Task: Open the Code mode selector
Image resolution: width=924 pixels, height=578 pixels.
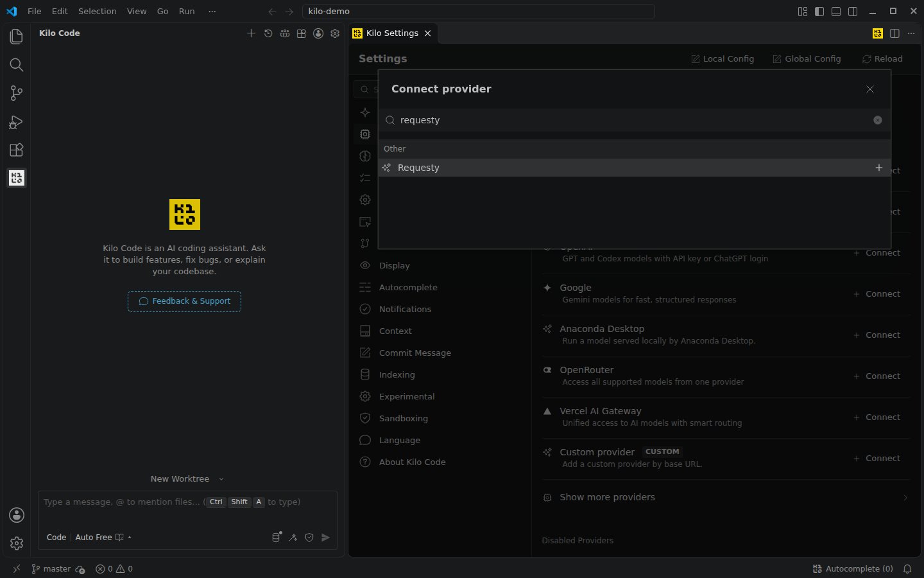Action: [56, 538]
